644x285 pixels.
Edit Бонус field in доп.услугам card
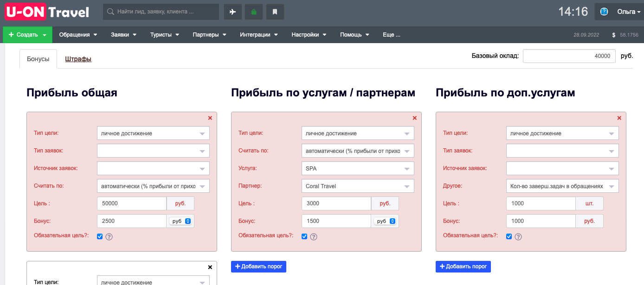click(541, 221)
